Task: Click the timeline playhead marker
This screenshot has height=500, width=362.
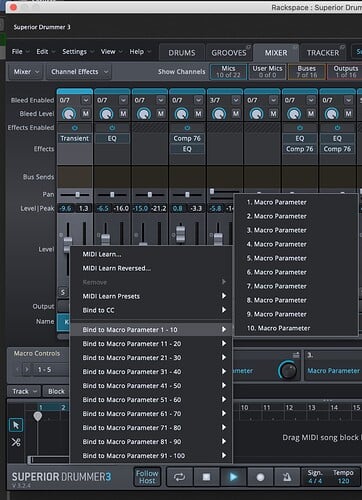Action: coord(38,416)
